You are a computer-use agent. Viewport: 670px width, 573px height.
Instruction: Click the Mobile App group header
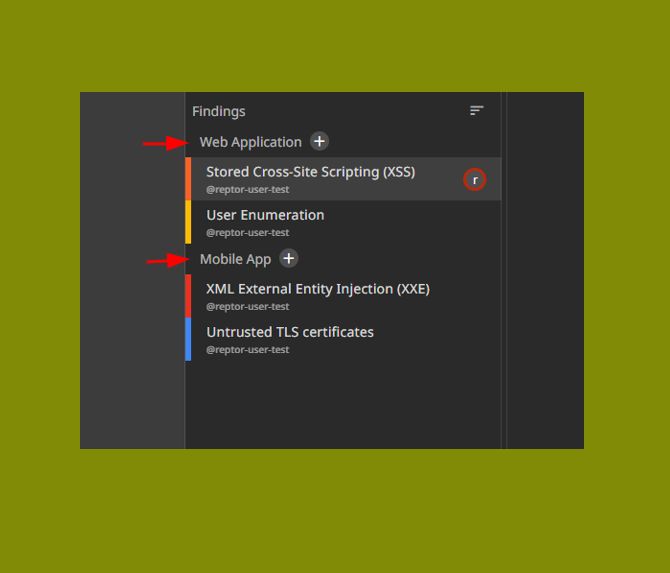(x=235, y=259)
